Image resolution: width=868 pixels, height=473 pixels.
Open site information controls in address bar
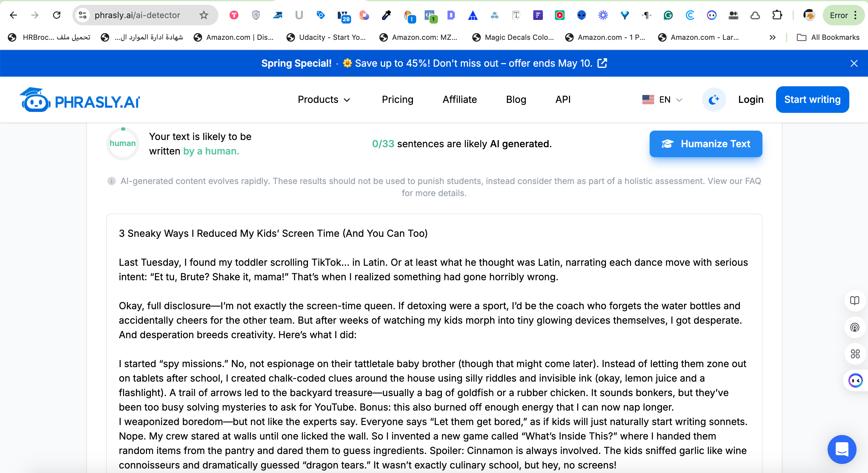pyautogui.click(x=83, y=15)
